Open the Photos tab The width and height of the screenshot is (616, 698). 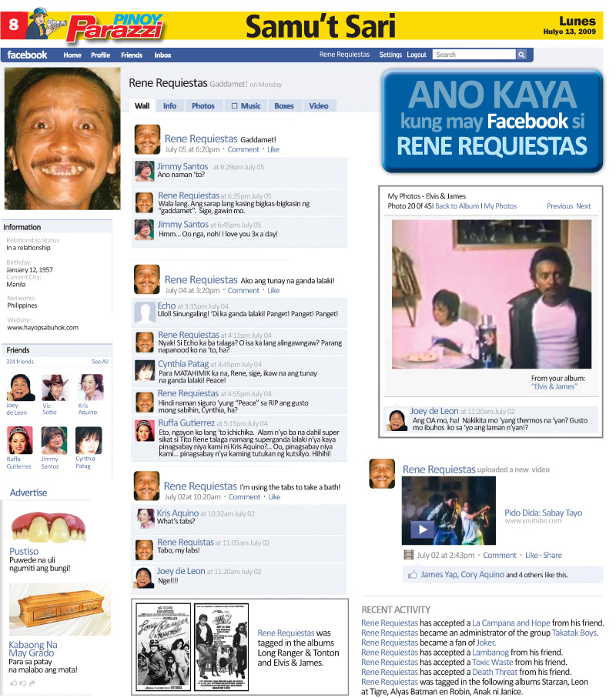tap(203, 106)
